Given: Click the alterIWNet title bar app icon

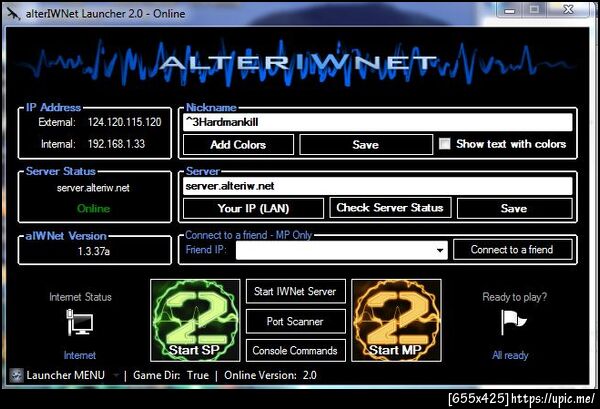Looking at the screenshot, I should click(14, 14).
